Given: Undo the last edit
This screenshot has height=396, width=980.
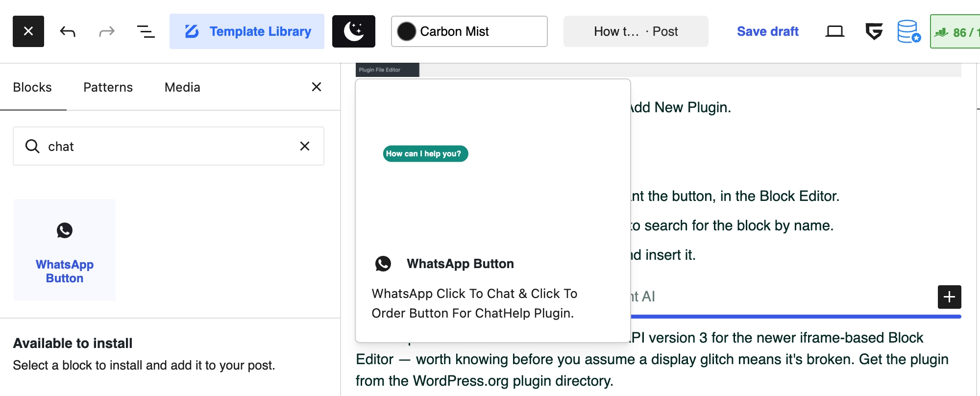Looking at the screenshot, I should [68, 31].
